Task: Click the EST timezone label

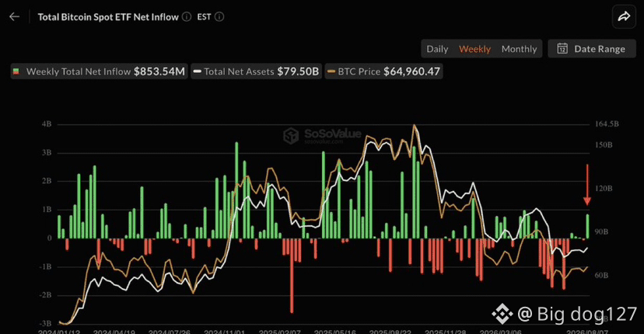Action: (x=204, y=17)
